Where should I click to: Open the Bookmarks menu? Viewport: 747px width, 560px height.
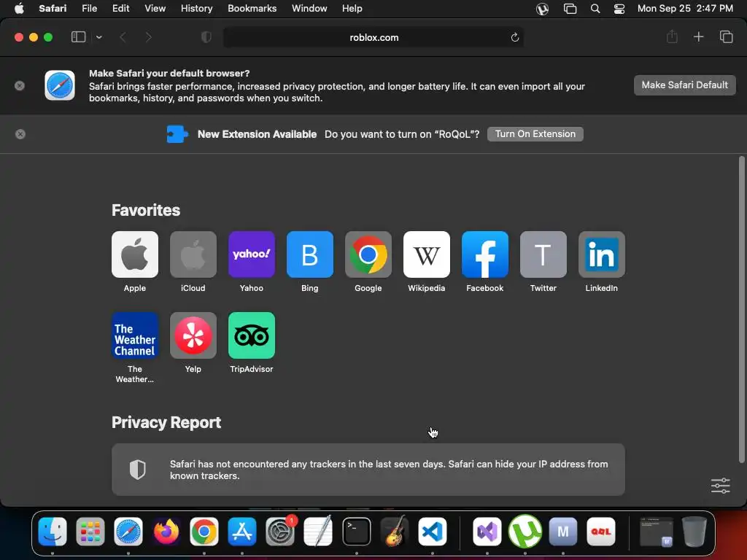[x=252, y=8]
